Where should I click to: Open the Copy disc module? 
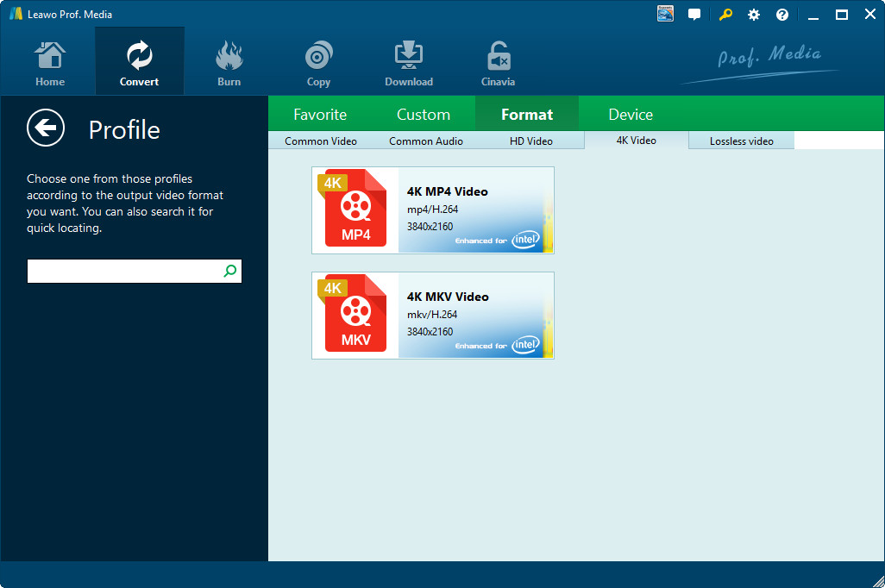pyautogui.click(x=318, y=64)
